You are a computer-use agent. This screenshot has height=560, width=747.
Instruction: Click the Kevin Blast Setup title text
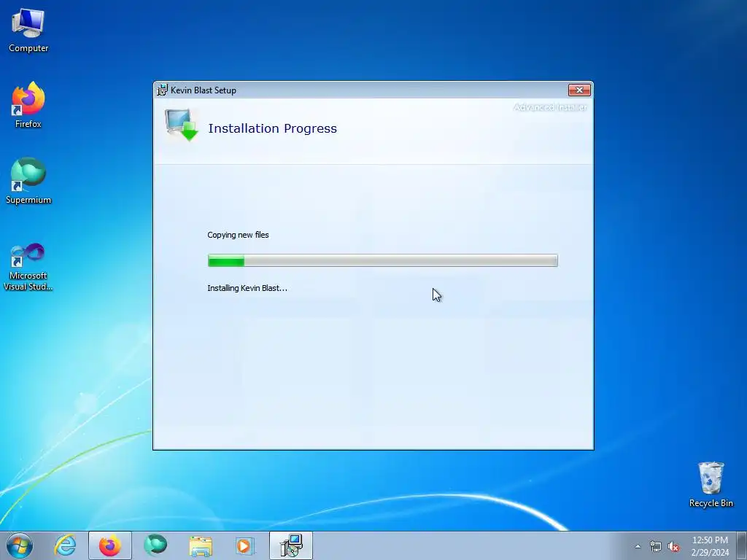point(204,90)
